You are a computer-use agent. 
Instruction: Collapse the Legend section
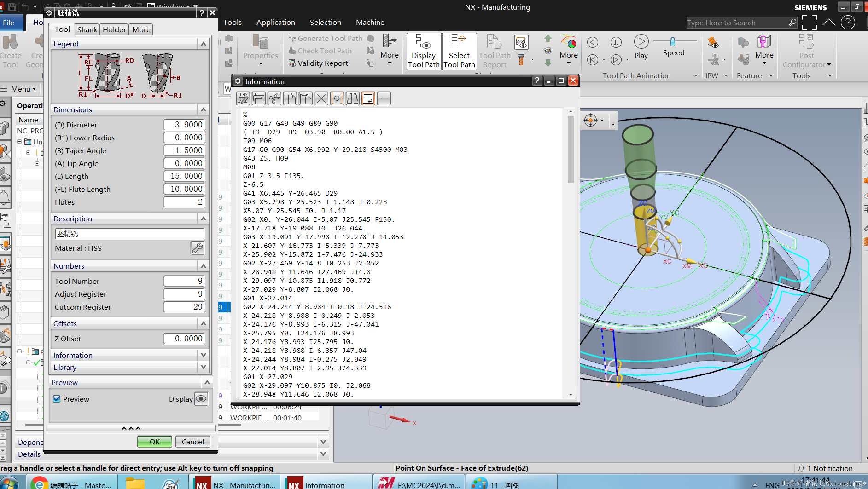203,44
